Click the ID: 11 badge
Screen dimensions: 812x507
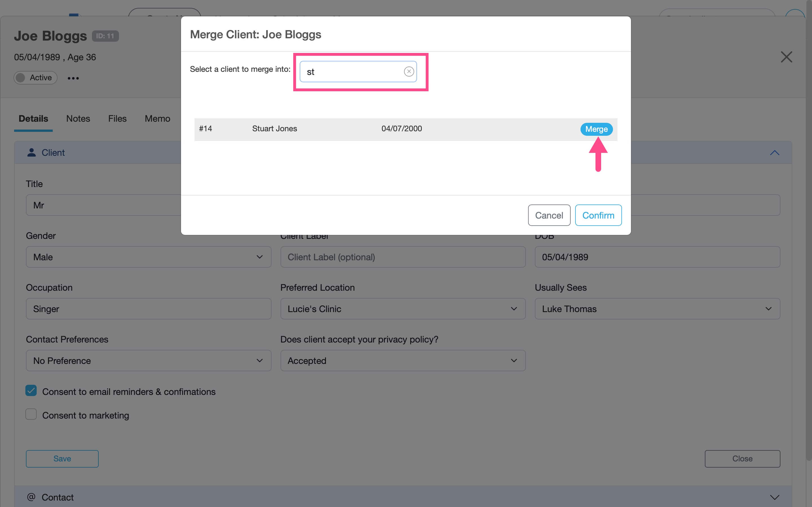click(105, 36)
